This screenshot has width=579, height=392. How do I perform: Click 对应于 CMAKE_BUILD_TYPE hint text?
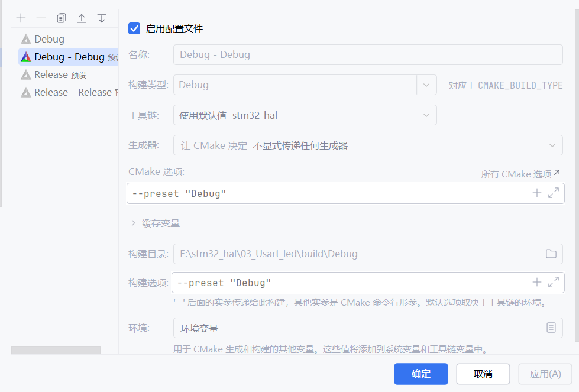(506, 85)
